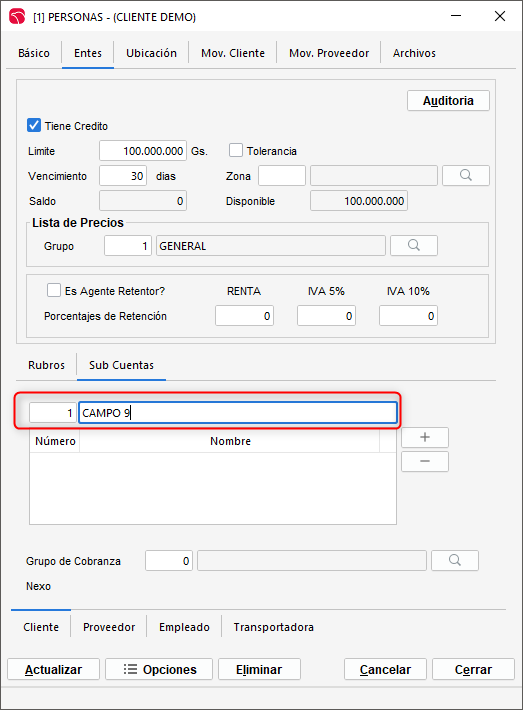Image resolution: width=523 pixels, height=710 pixels.
Task: Select the Rubros sub-tab
Action: [x=46, y=365]
